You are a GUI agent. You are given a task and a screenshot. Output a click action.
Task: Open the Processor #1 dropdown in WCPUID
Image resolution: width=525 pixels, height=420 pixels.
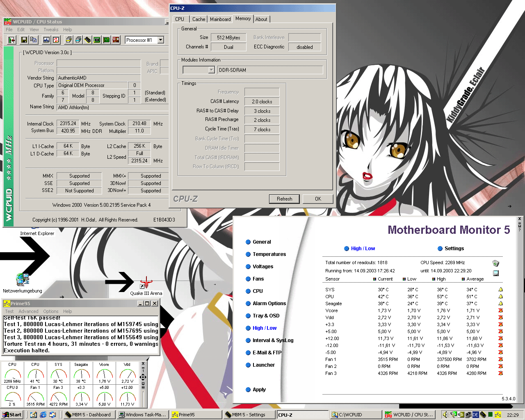161,40
